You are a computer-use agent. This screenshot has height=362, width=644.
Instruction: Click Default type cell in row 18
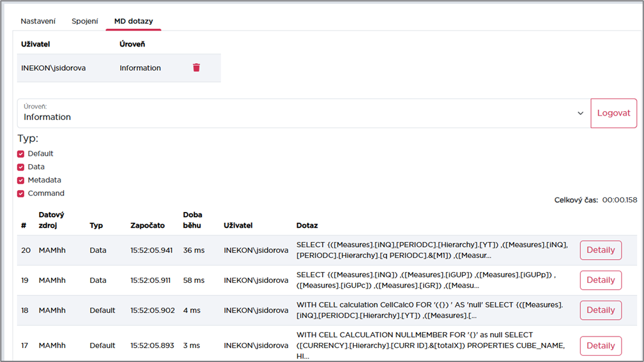(102, 310)
